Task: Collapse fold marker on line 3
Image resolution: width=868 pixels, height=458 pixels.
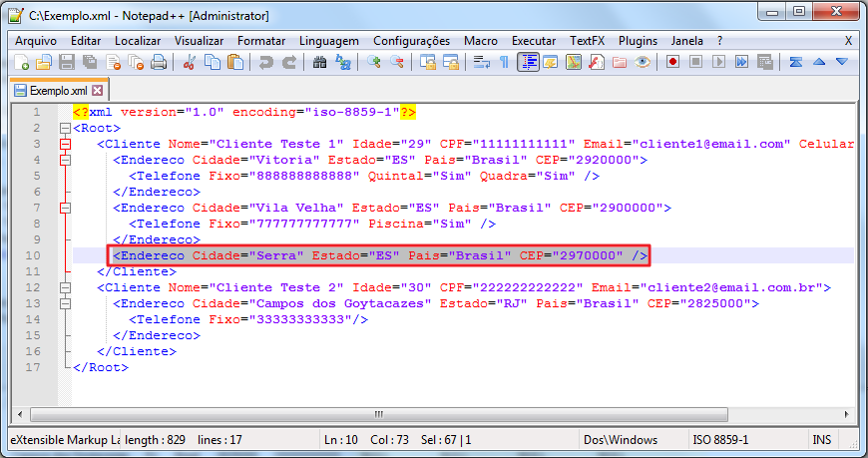Action: [x=65, y=145]
